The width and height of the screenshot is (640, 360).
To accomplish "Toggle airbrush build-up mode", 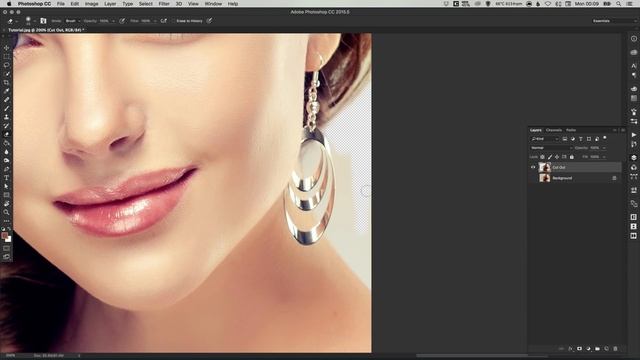I will coord(164,21).
